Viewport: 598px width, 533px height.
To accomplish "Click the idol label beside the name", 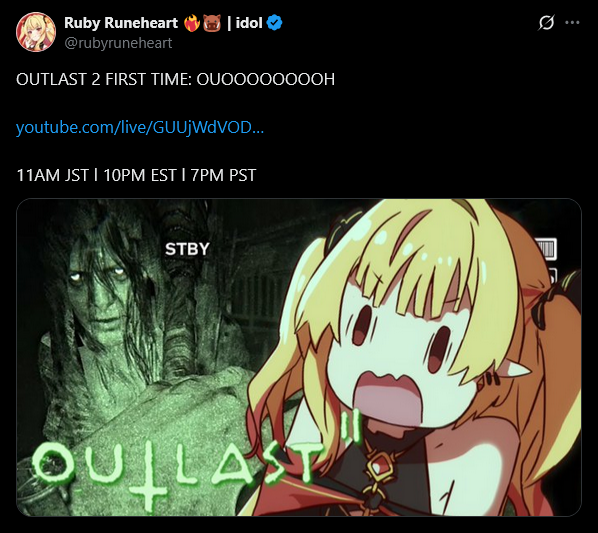I will tap(249, 23).
